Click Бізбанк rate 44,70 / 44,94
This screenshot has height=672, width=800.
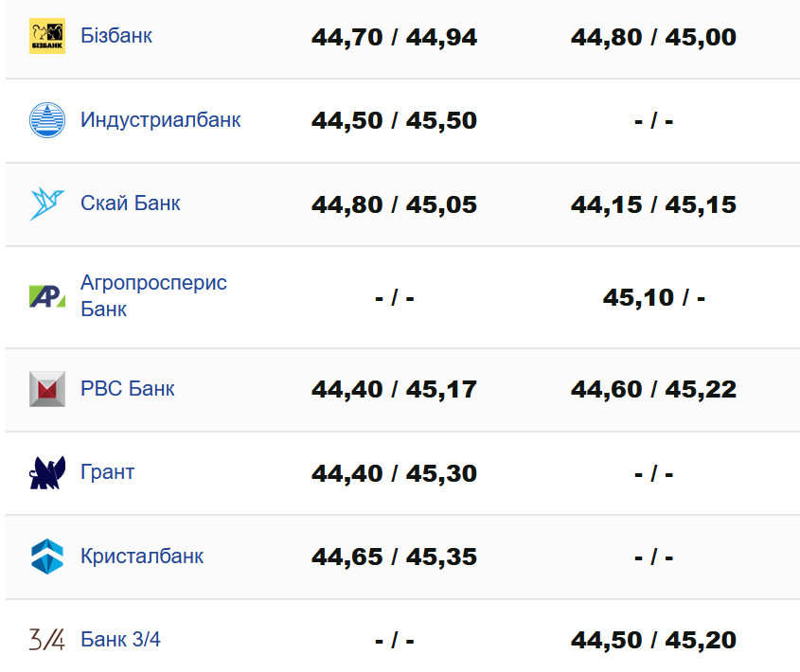point(394,38)
